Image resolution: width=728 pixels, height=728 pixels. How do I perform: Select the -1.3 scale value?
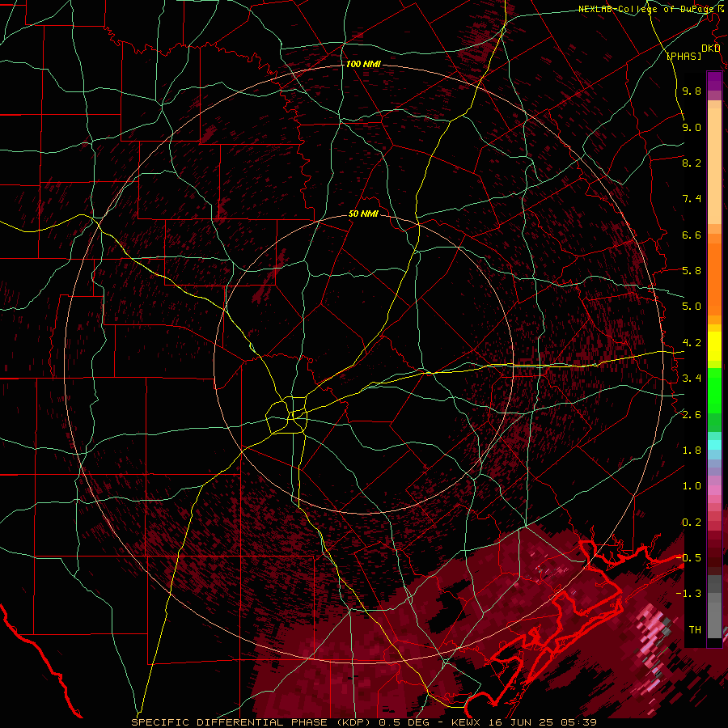tap(688, 594)
